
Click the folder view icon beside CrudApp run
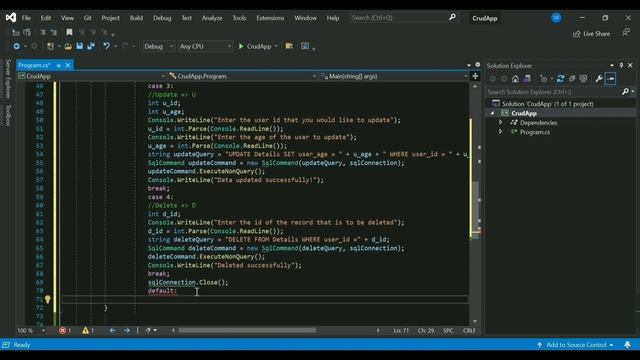pos(289,46)
